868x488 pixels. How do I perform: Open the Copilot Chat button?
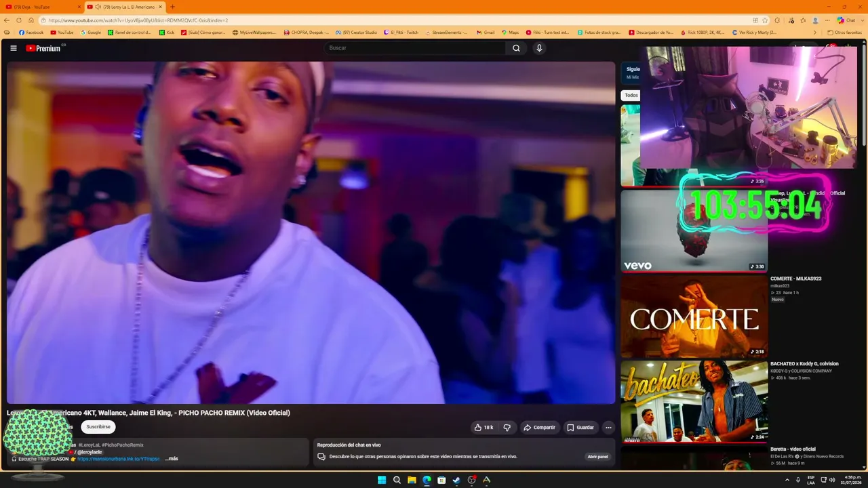point(846,20)
